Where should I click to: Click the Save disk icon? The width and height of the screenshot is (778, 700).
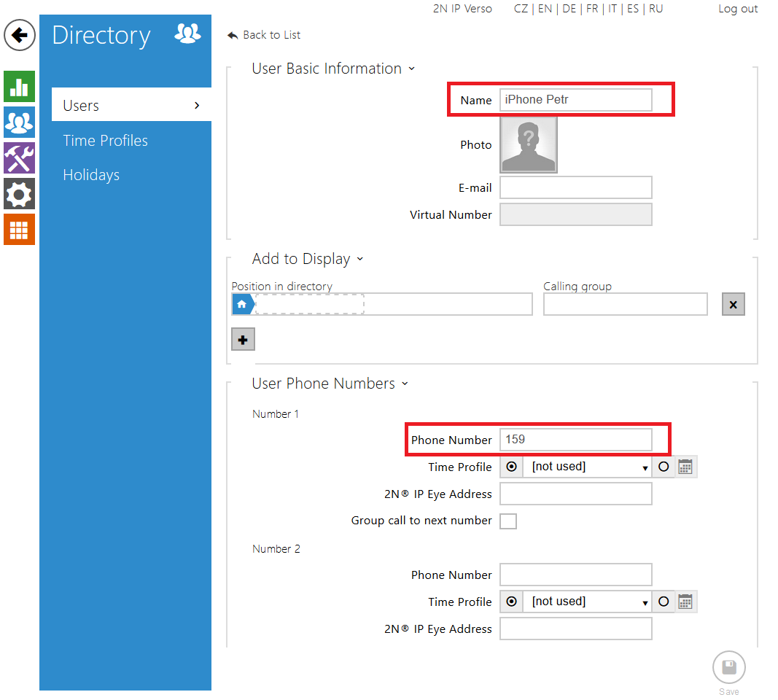tap(728, 667)
